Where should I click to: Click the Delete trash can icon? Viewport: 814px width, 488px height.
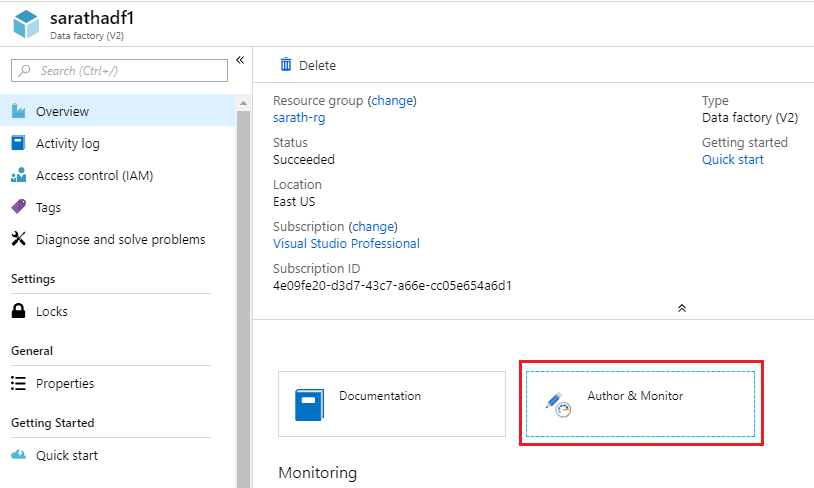[x=286, y=64]
